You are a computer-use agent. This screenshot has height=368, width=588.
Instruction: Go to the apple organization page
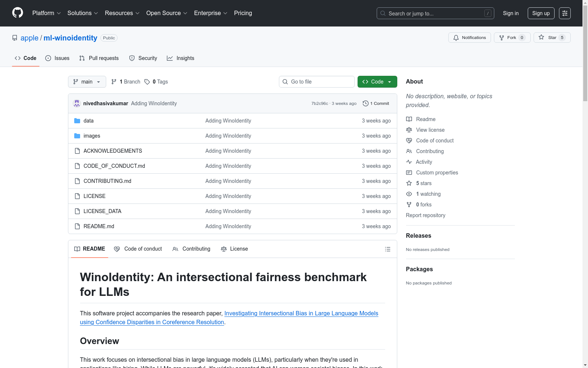pyautogui.click(x=29, y=38)
